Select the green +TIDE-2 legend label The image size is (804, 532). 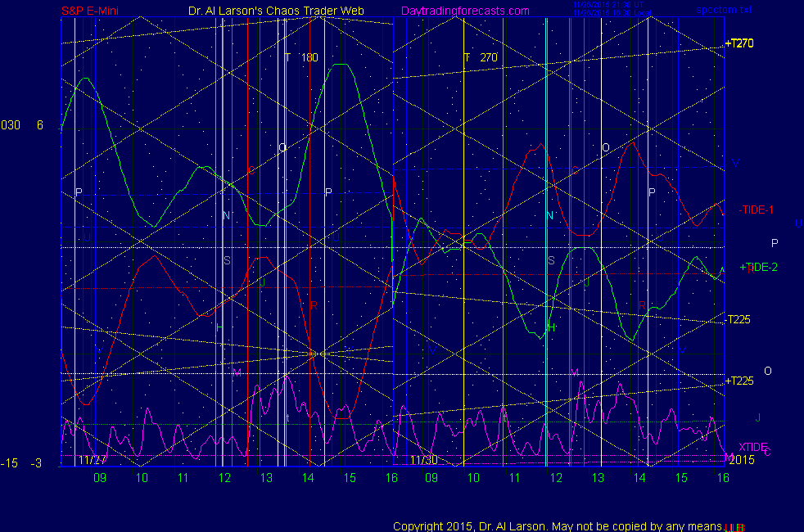[x=758, y=268]
